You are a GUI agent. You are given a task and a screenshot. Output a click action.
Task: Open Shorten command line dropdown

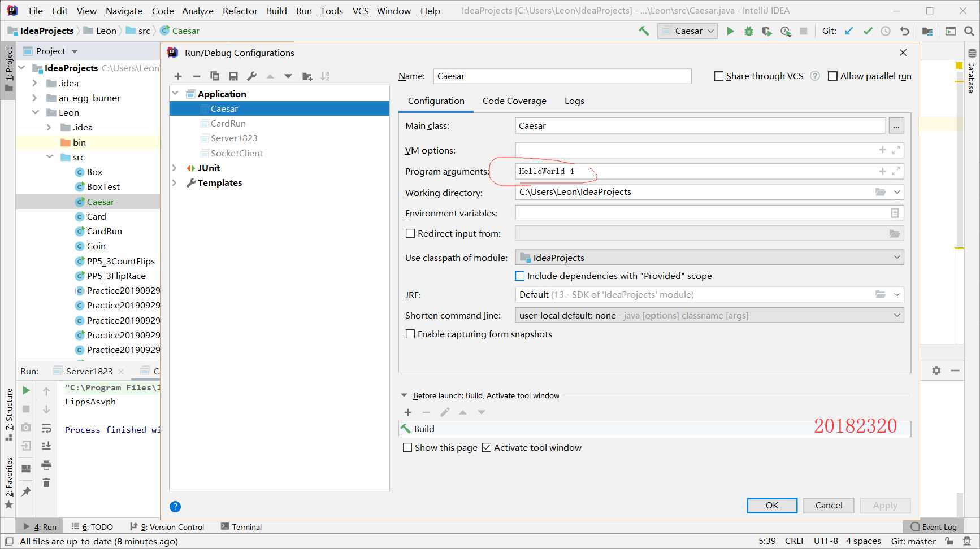(x=710, y=315)
